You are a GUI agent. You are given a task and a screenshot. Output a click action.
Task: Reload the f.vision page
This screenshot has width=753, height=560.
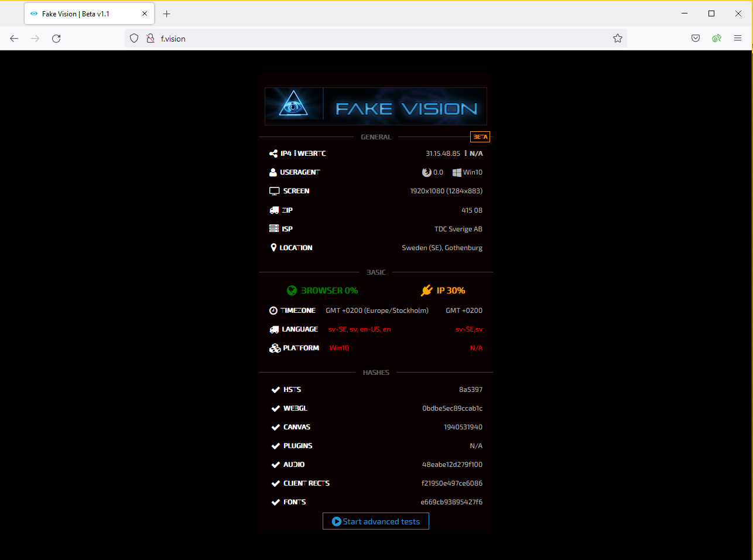tap(56, 39)
